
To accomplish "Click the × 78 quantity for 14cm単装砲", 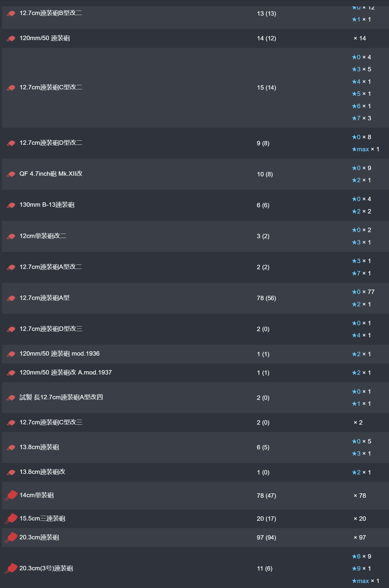I will [x=360, y=496].
